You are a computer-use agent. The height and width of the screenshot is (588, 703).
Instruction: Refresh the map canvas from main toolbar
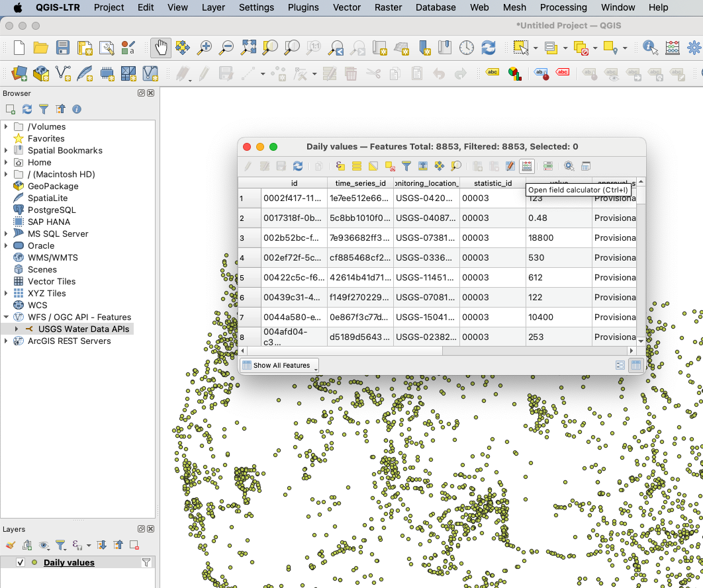[x=489, y=48]
